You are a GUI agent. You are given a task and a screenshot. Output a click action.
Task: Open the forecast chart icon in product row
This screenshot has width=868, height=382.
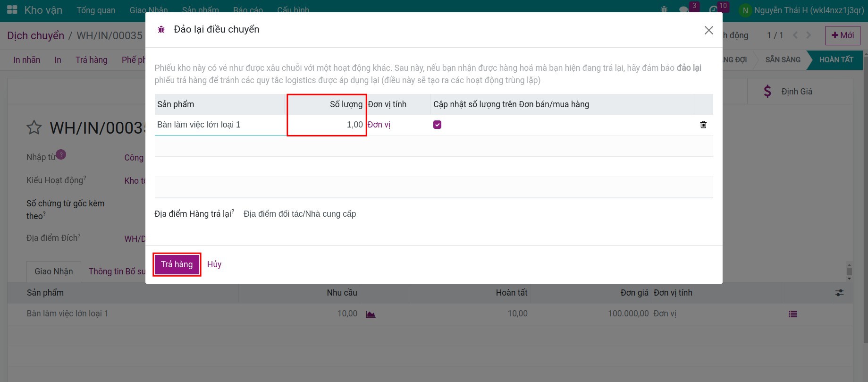click(371, 314)
